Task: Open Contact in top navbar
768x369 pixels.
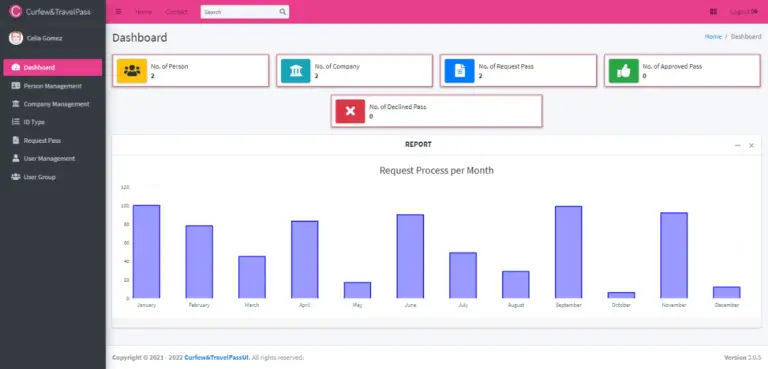Action: (176, 12)
